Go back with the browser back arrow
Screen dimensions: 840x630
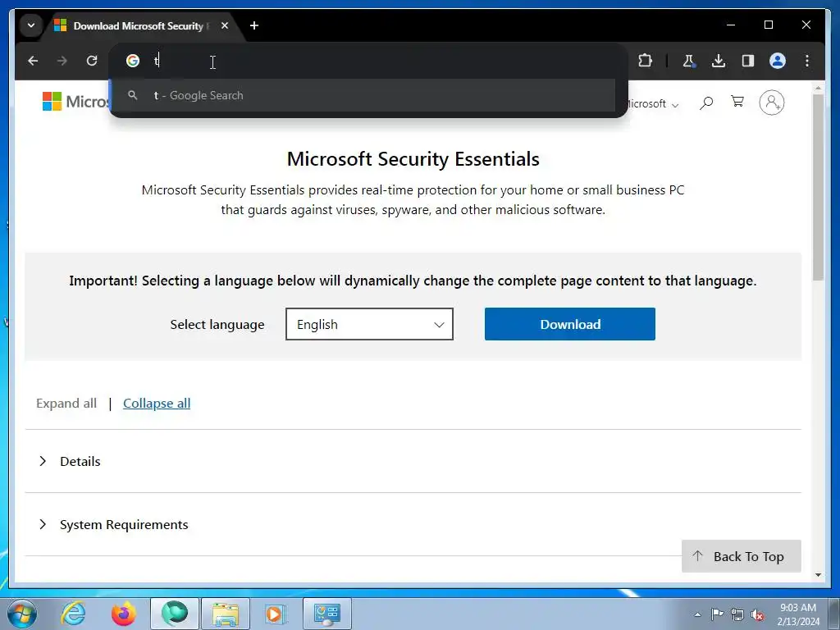point(33,61)
